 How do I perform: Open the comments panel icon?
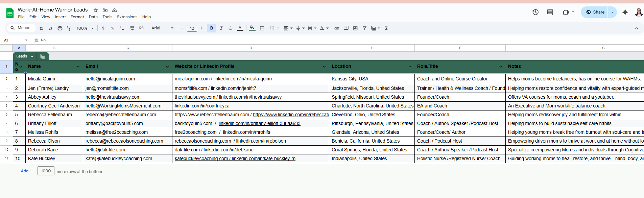pyautogui.click(x=550, y=12)
